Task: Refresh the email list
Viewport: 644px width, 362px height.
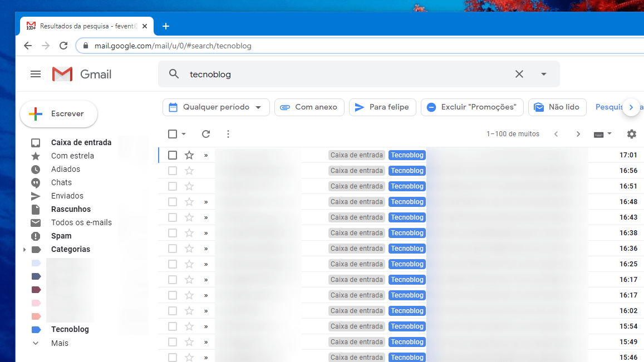Action: pos(206,133)
